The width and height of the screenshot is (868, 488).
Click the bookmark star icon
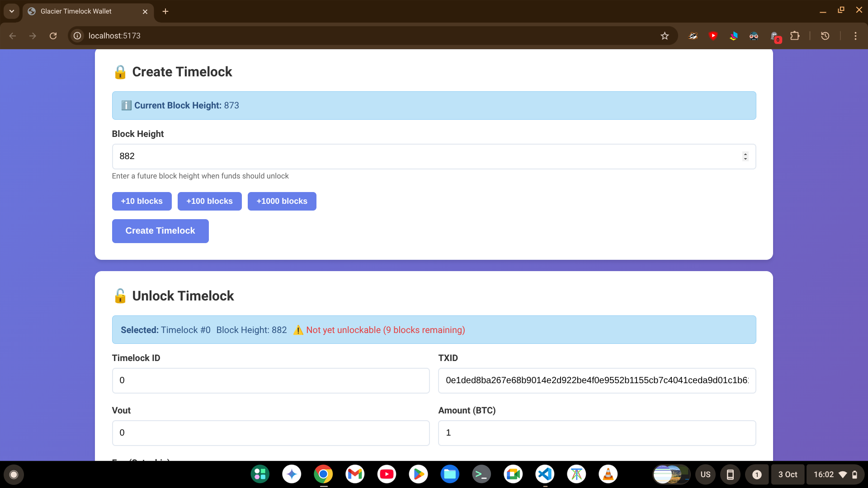[665, 36]
